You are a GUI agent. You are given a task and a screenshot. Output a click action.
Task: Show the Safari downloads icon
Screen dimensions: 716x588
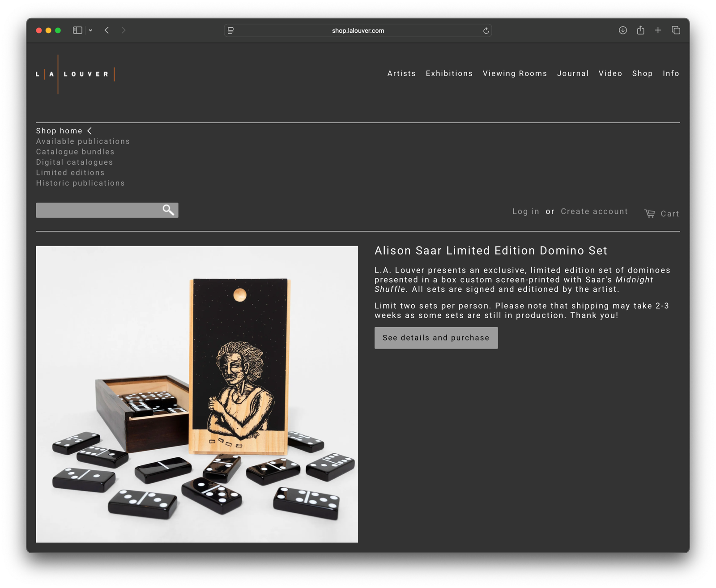(x=622, y=30)
